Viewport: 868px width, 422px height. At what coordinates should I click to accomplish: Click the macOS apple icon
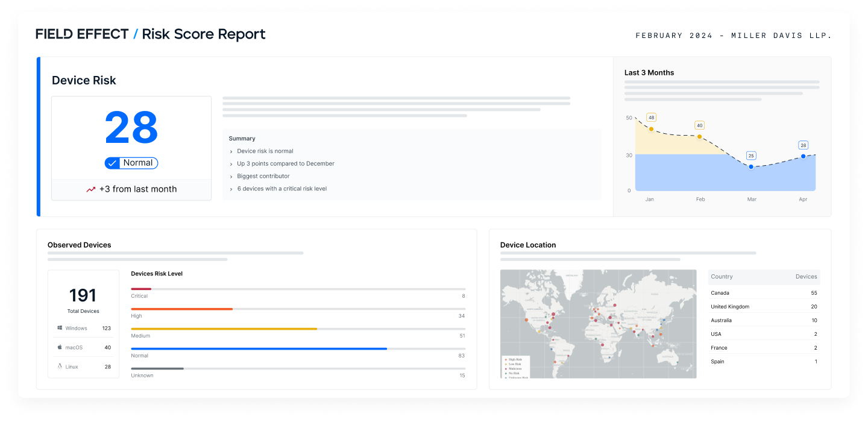(60, 347)
